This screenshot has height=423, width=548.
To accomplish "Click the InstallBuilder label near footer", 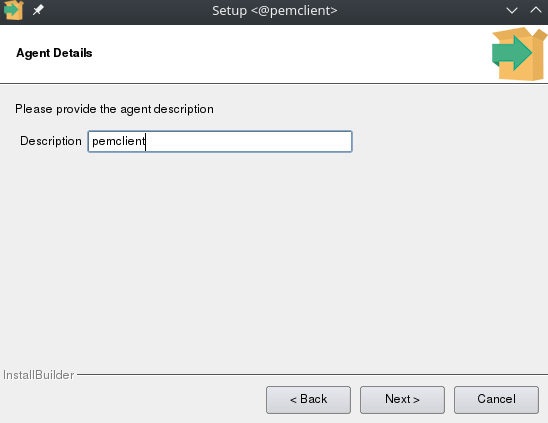I will pos(38,375).
